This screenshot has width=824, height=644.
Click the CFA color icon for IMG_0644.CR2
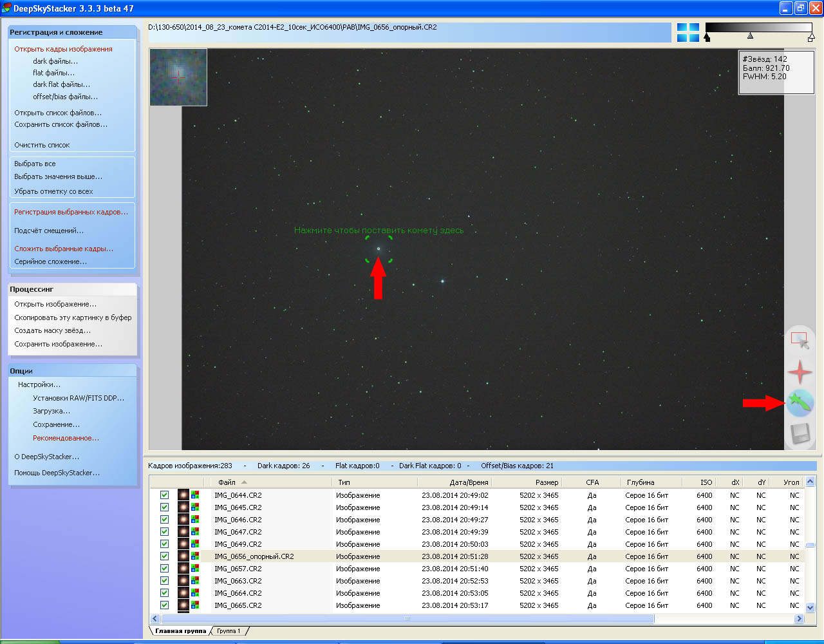coord(195,495)
